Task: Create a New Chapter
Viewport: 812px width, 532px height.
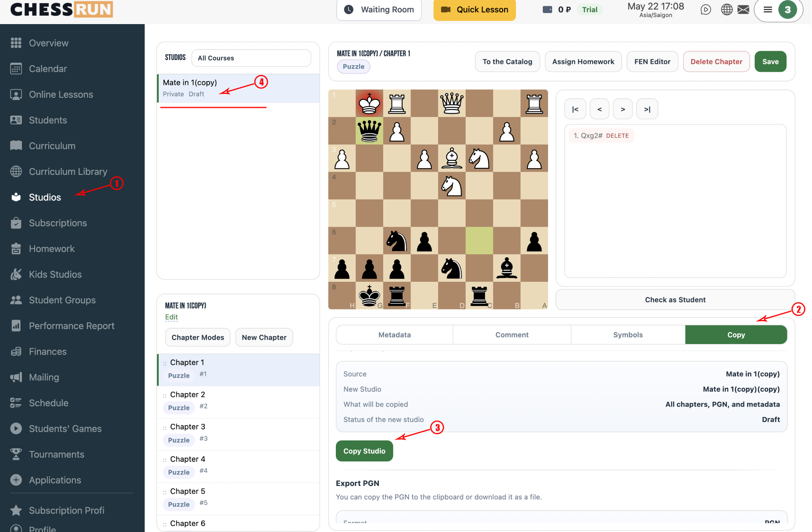Action: click(x=264, y=337)
